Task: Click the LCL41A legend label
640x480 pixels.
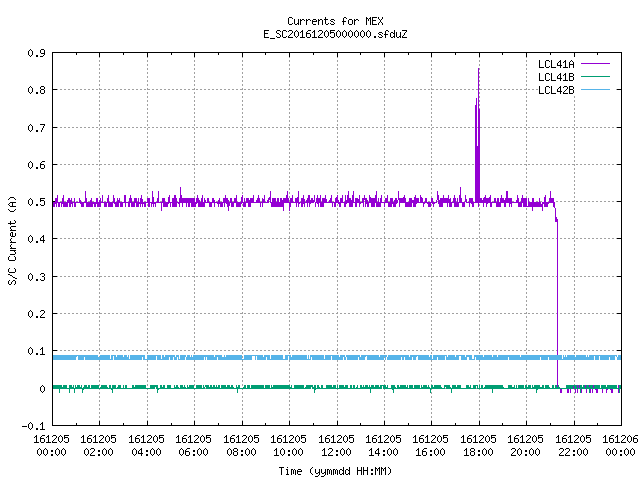Action: pos(556,64)
